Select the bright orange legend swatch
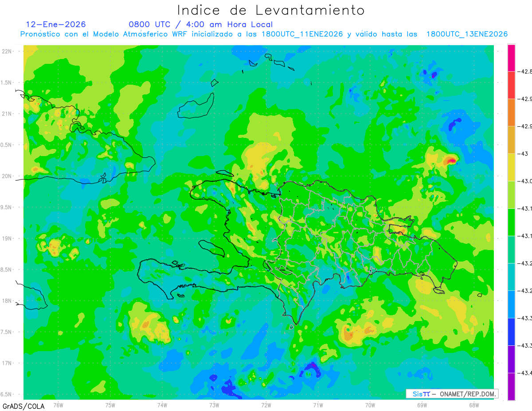The image size is (532, 411). (511, 112)
